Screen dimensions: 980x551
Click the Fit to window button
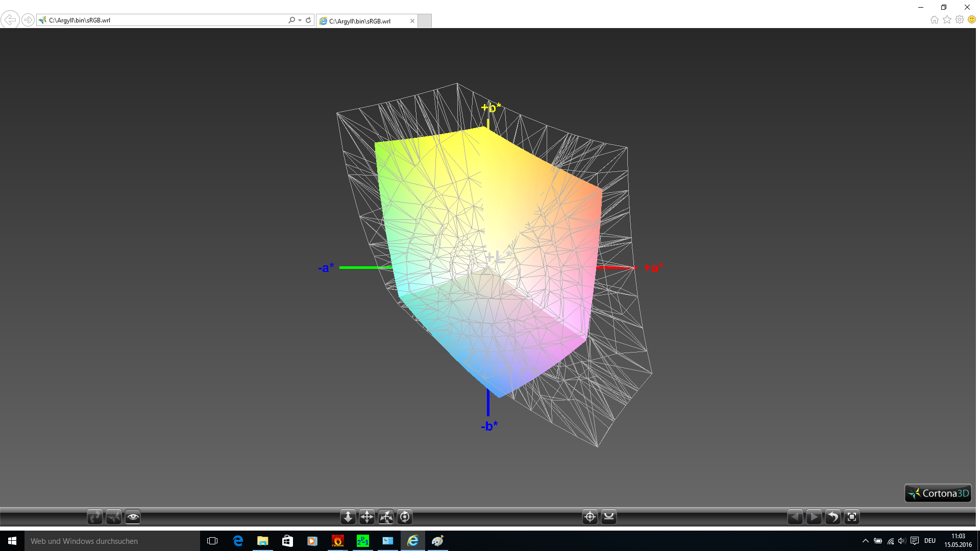[x=852, y=517]
